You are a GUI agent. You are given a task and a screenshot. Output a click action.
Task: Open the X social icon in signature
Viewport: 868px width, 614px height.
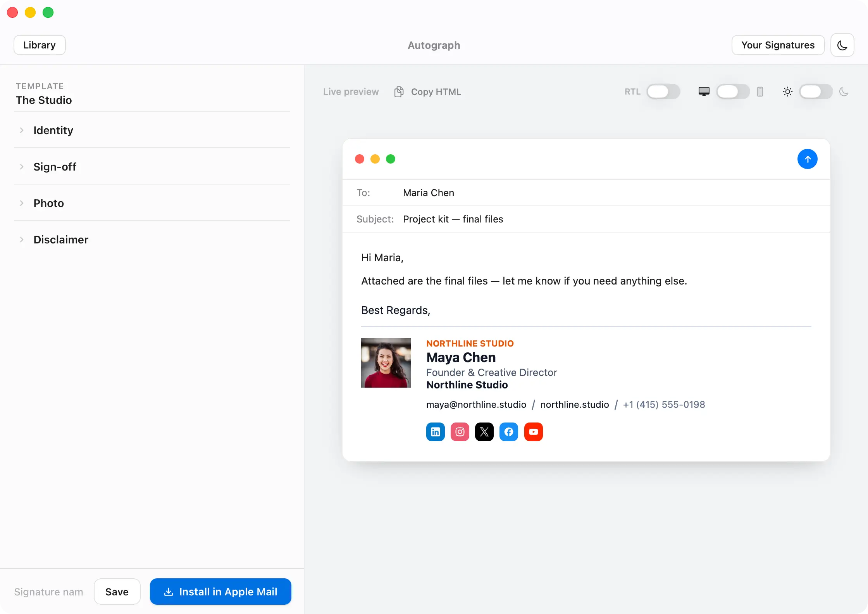pos(484,431)
